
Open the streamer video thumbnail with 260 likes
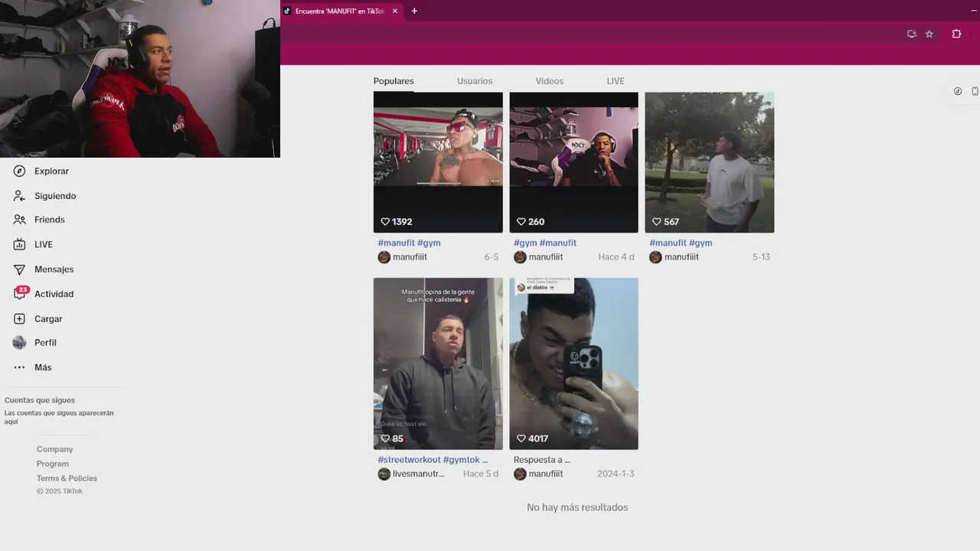(573, 162)
